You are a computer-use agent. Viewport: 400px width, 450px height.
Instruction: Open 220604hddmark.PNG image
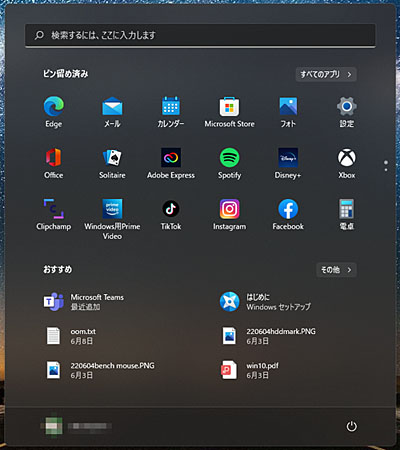[268, 336]
